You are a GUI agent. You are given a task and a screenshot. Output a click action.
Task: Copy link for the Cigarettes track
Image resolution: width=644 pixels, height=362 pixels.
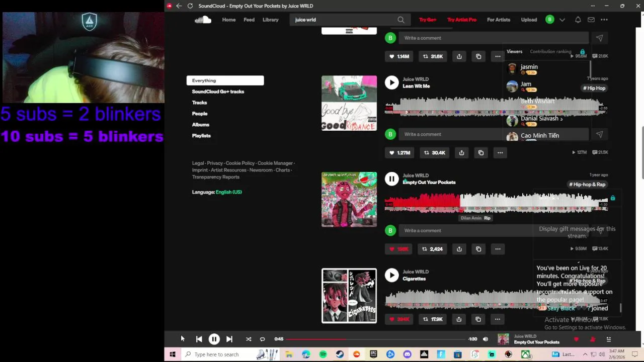point(478,319)
